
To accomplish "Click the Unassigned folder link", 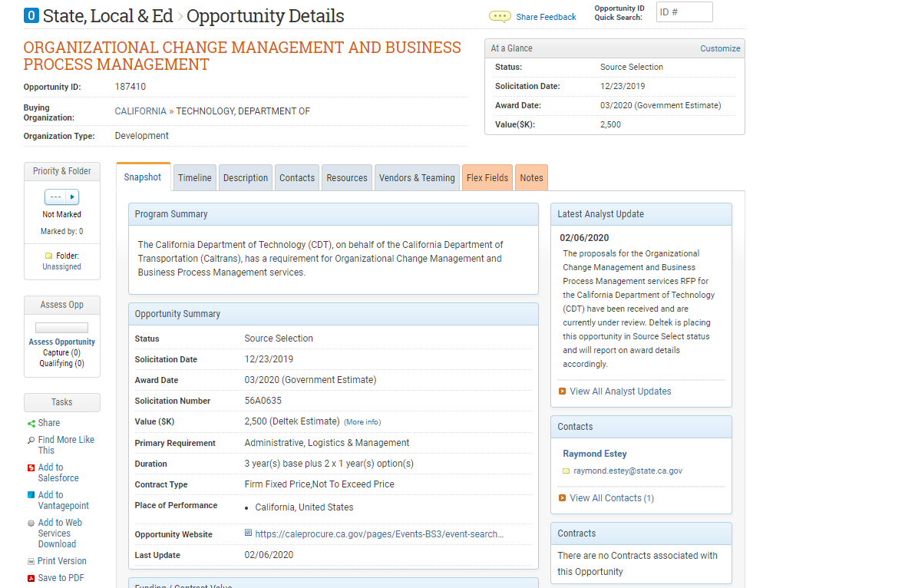I will click(x=61, y=266).
